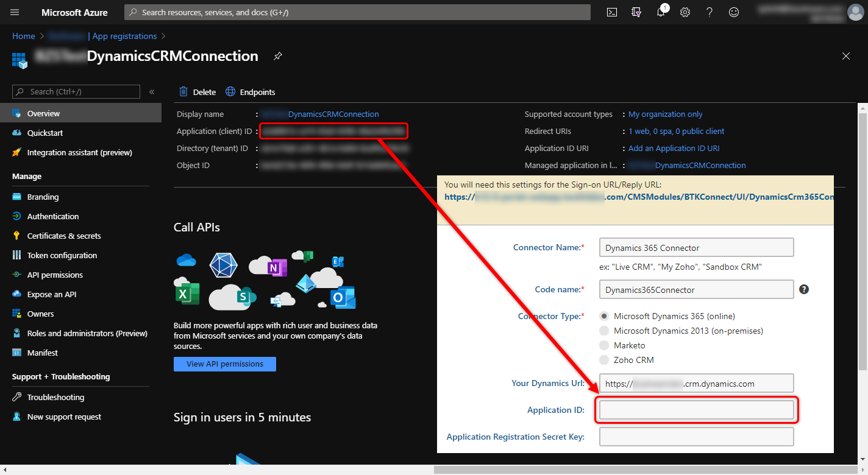Click App registrations breadcrumb link

click(x=124, y=36)
